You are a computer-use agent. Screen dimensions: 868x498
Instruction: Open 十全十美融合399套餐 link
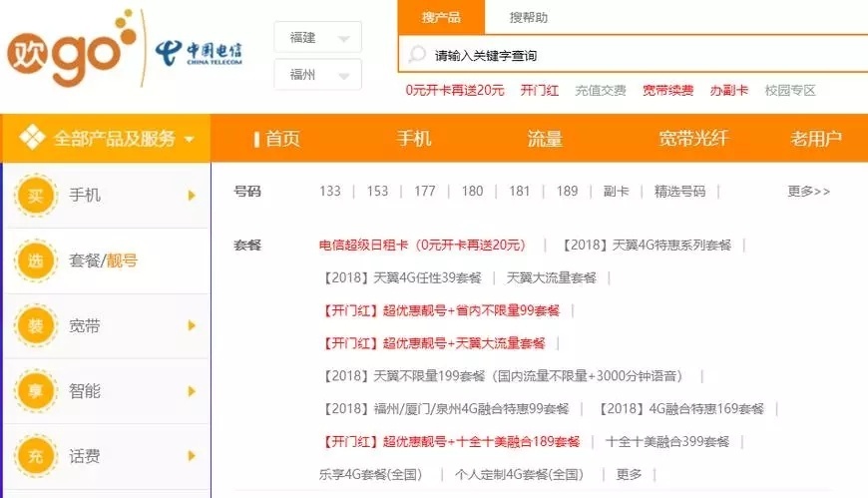click(x=667, y=441)
